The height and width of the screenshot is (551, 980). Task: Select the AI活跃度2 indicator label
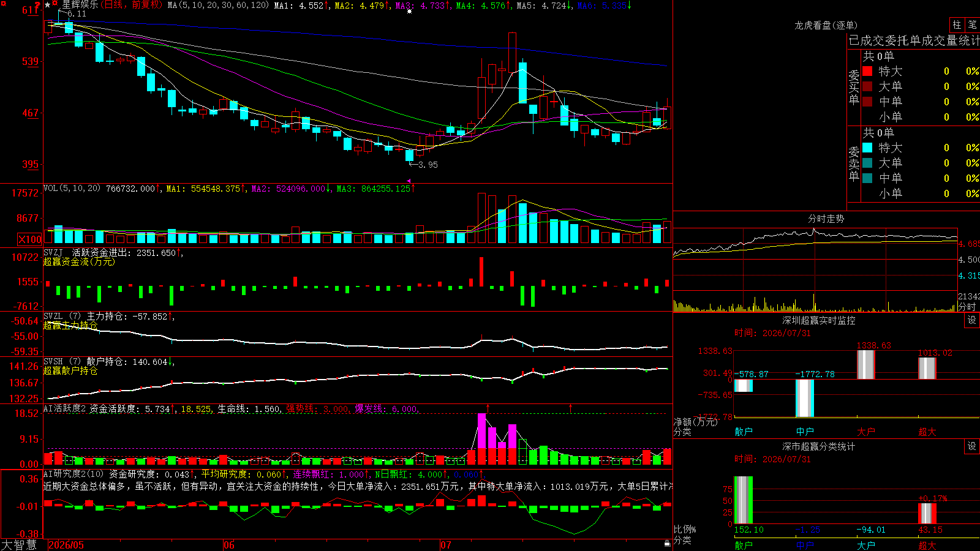click(x=64, y=409)
